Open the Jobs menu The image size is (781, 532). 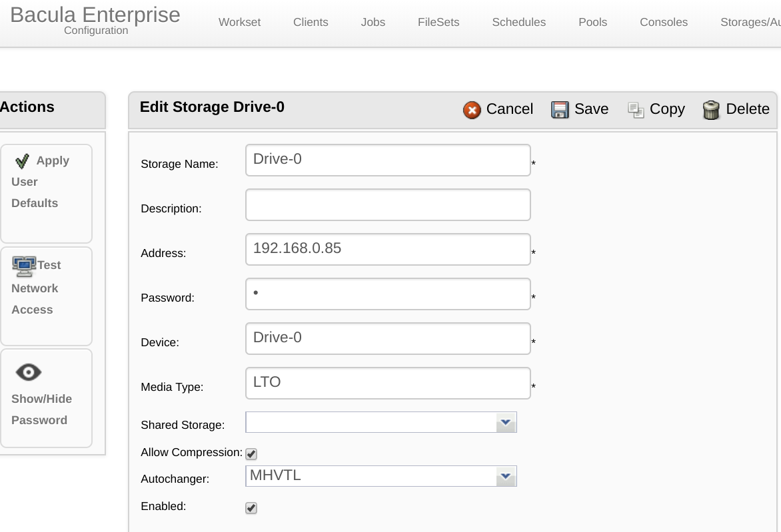click(x=373, y=23)
